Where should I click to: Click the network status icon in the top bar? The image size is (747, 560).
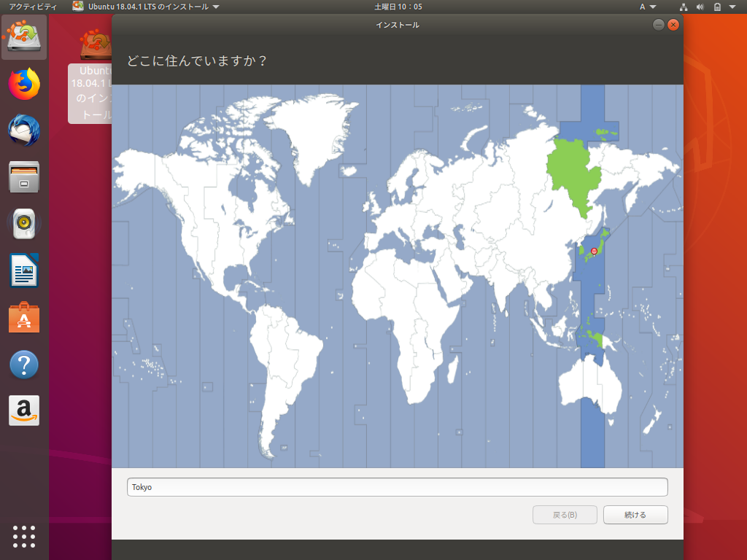pos(683,7)
